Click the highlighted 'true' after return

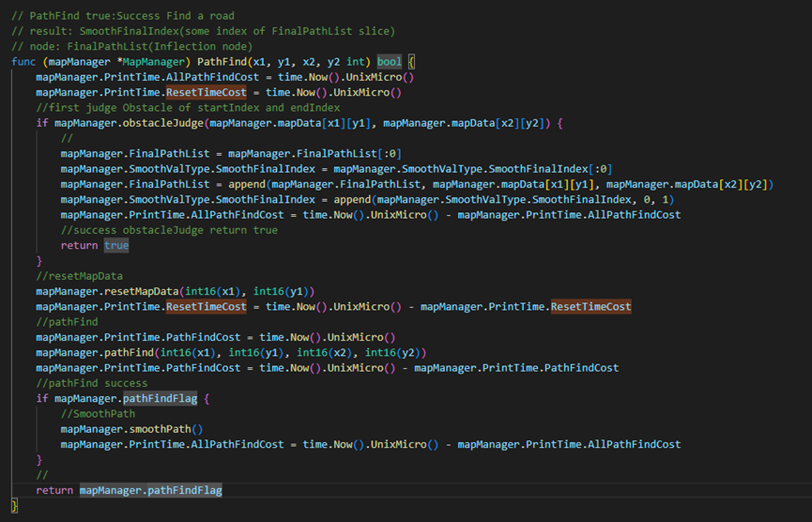116,245
